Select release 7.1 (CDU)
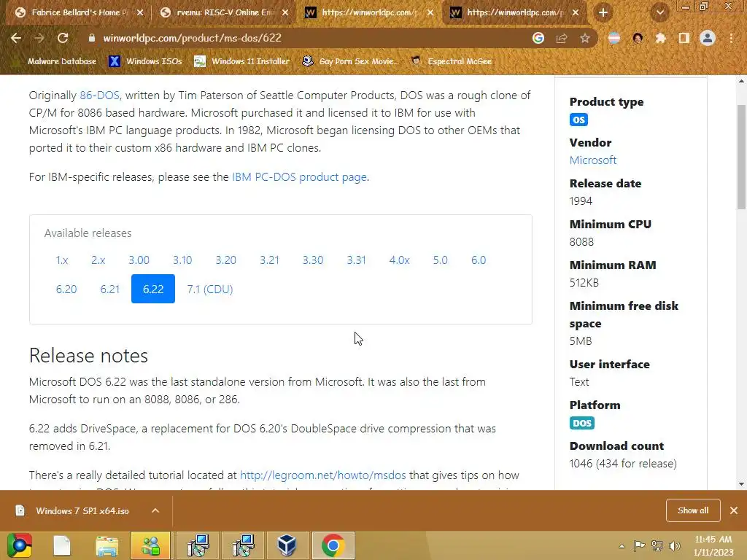Viewport: 747px width, 560px height. click(209, 289)
